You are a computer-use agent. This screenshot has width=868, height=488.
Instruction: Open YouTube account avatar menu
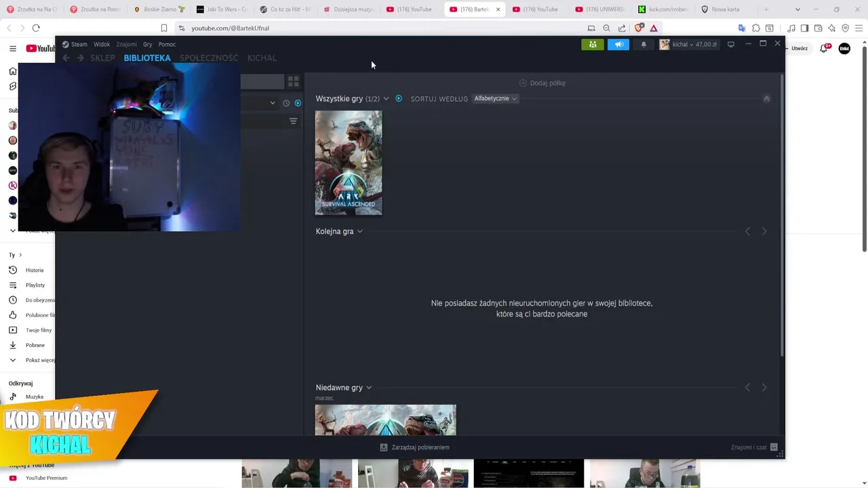[x=844, y=48]
